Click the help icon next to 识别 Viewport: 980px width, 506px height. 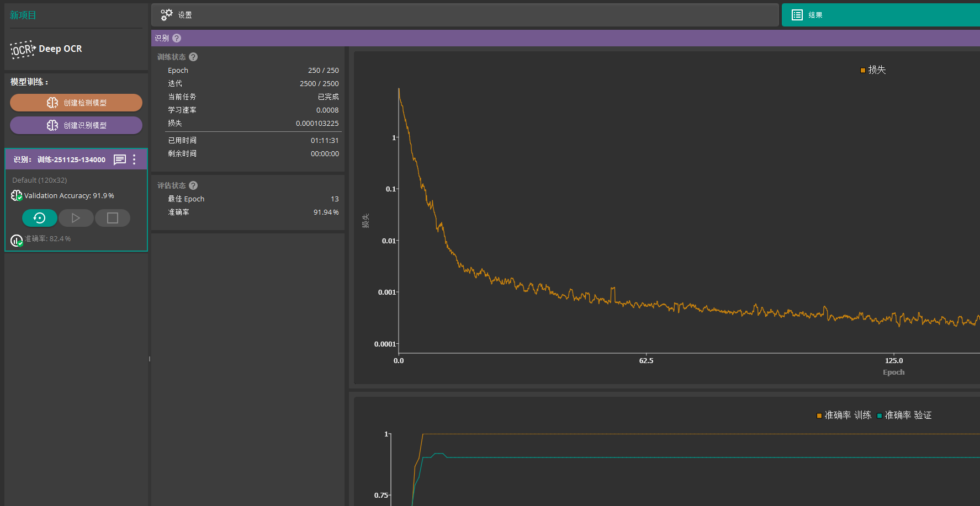click(x=177, y=38)
